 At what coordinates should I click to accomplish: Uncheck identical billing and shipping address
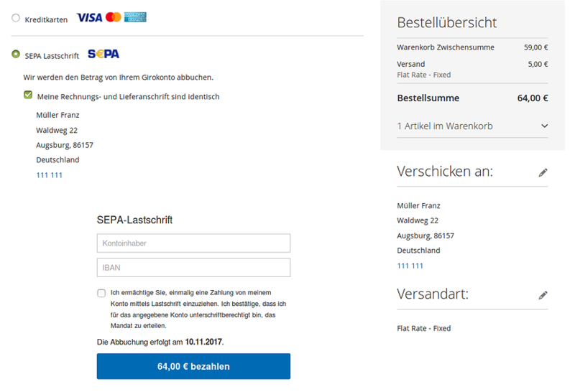click(28, 95)
